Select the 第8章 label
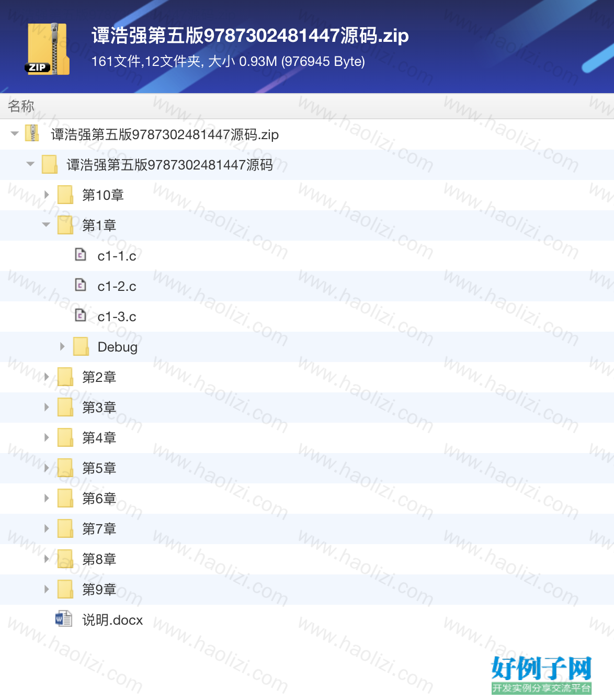 click(x=99, y=559)
